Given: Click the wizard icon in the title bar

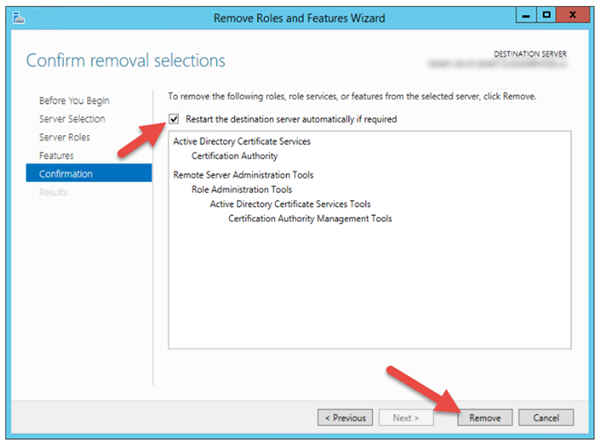Looking at the screenshot, I should click(18, 17).
